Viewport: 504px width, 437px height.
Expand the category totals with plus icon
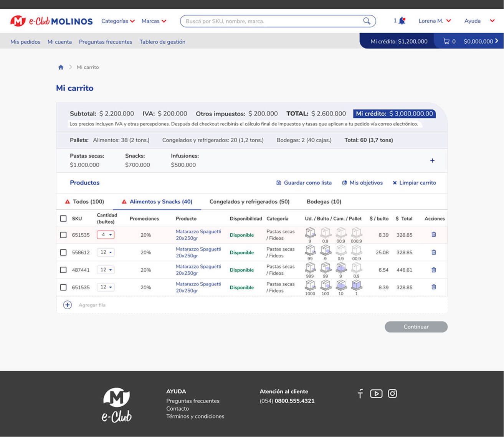point(432,161)
